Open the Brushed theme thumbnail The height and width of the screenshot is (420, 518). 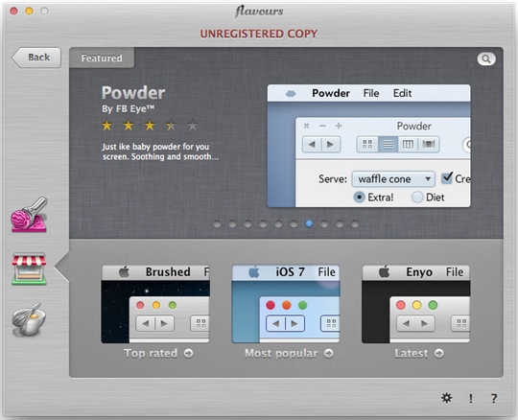[155, 304]
